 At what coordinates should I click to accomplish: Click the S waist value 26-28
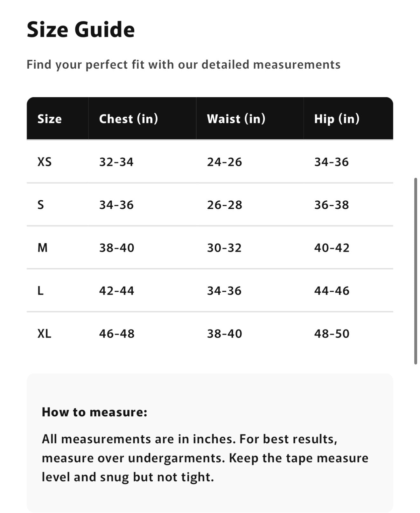coord(224,205)
